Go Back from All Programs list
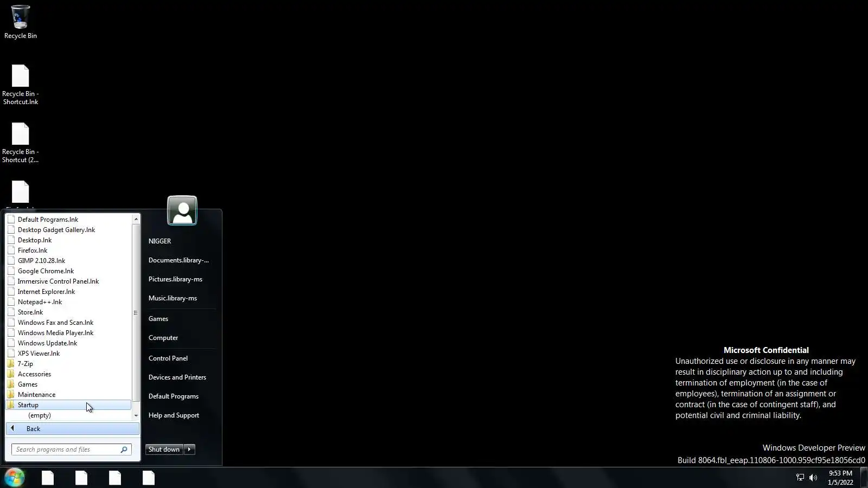The image size is (868, 488). (x=73, y=429)
